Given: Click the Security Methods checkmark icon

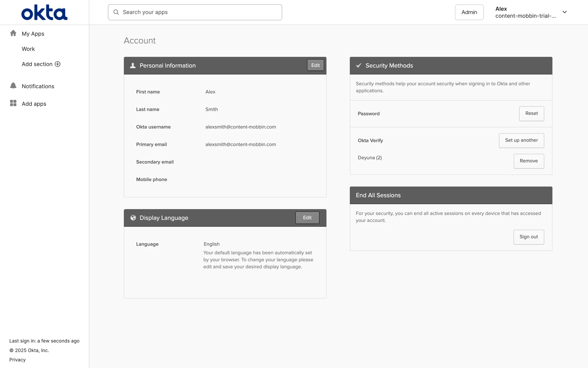Looking at the screenshot, I should tap(359, 66).
